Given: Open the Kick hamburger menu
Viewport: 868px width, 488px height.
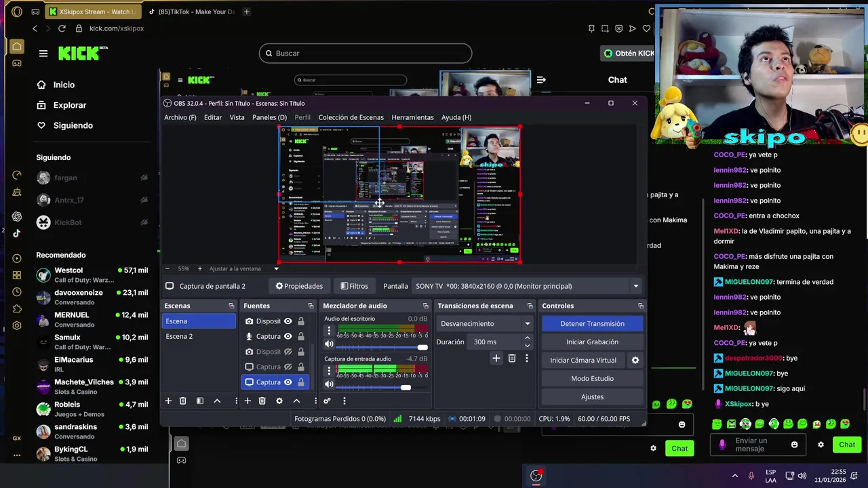Looking at the screenshot, I should [x=43, y=54].
